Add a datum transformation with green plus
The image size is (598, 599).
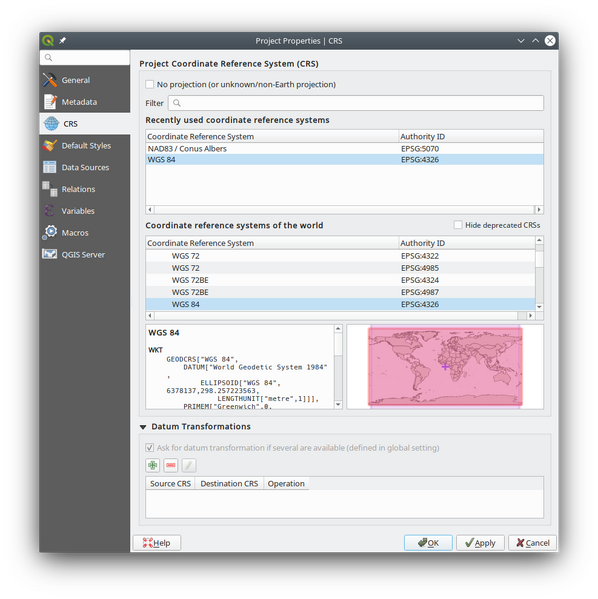pos(153,465)
